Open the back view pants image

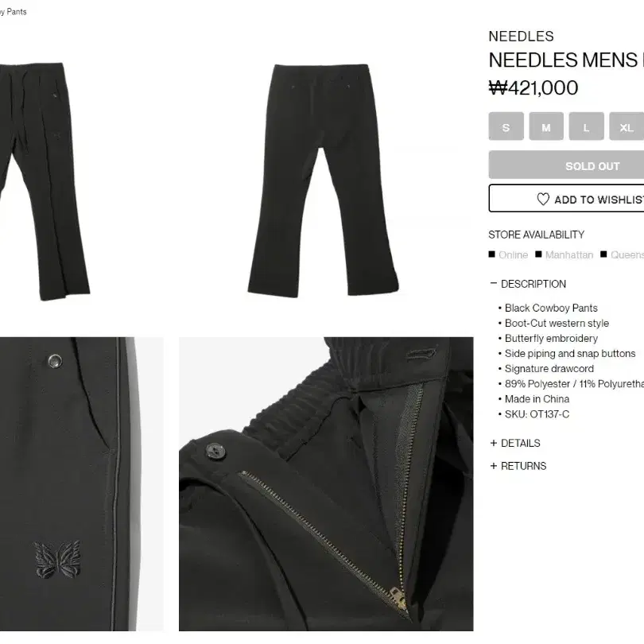point(323,179)
